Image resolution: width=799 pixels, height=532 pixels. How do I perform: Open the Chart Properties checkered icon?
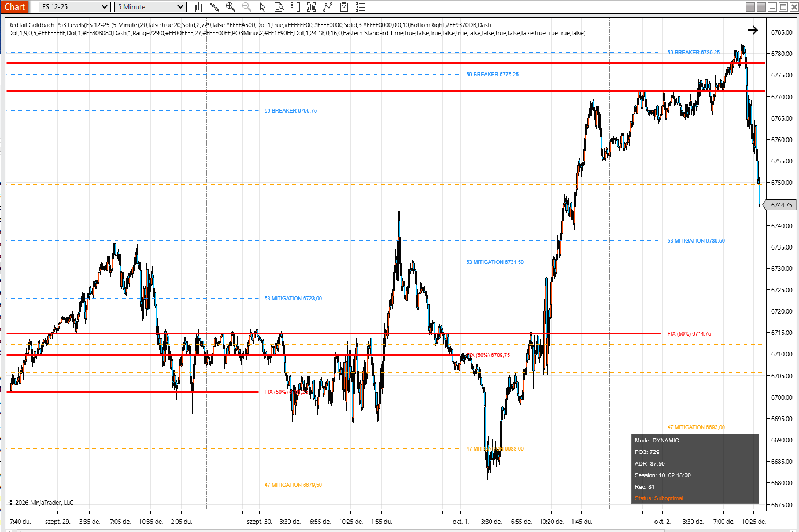point(343,6)
